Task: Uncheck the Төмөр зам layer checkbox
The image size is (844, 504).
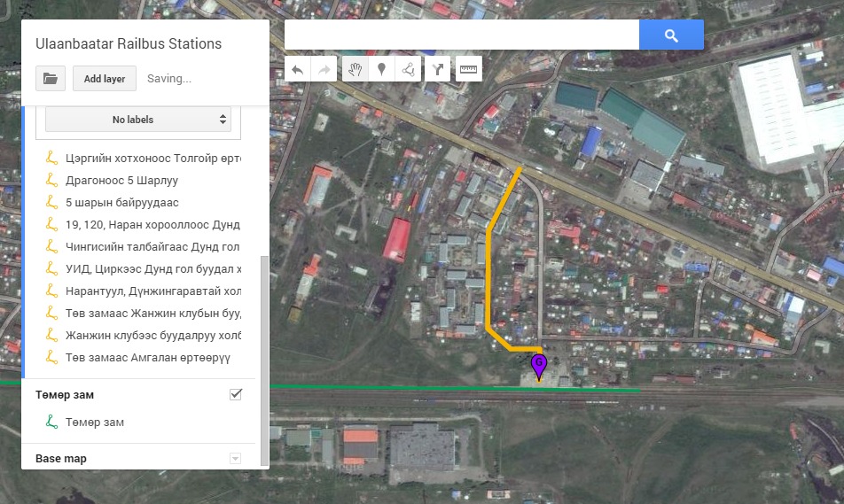Action: click(x=236, y=394)
